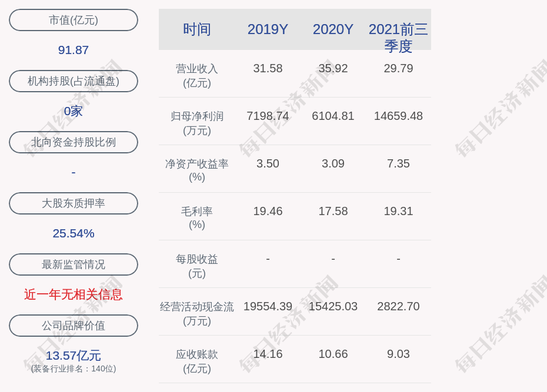
Task: Click the 北向资金持股比例 label
Action: (x=74, y=142)
